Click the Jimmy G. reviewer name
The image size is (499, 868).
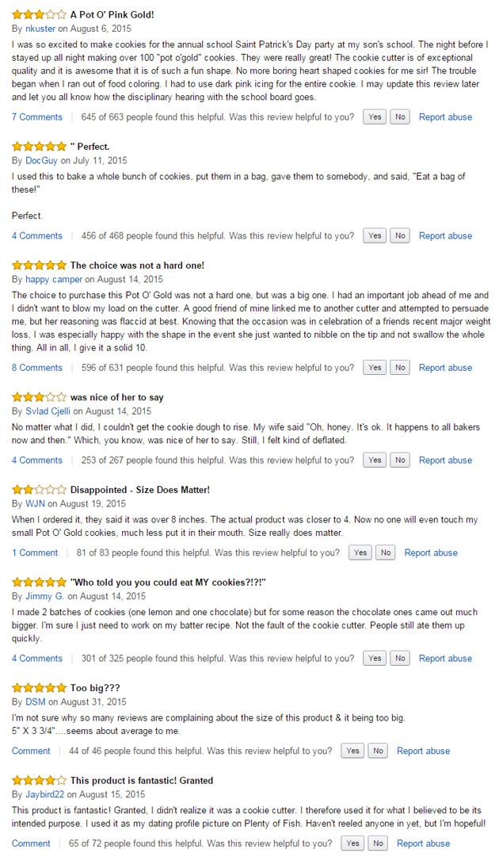tap(44, 595)
